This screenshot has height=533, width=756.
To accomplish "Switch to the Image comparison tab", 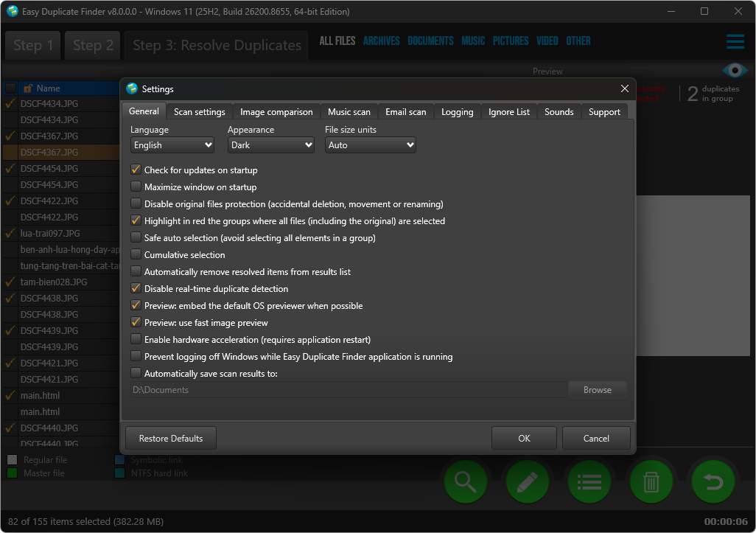I will 276,112.
